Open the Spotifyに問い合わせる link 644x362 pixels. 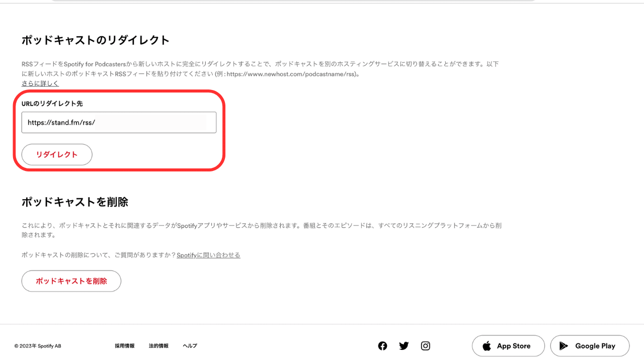(x=208, y=255)
